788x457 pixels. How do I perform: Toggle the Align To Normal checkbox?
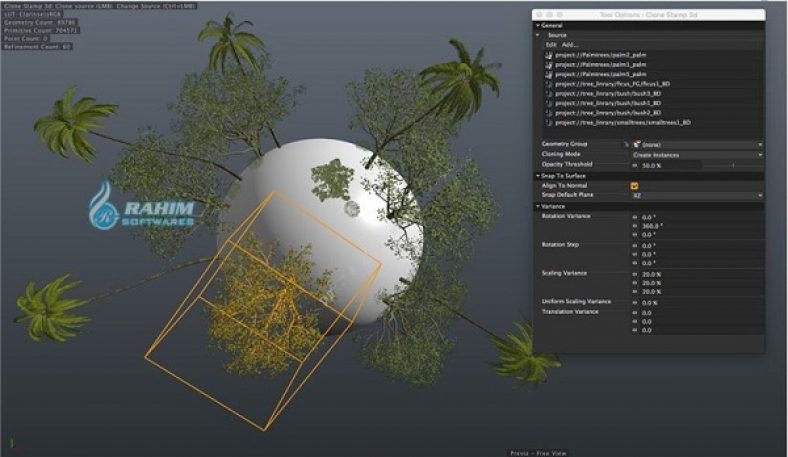634,186
